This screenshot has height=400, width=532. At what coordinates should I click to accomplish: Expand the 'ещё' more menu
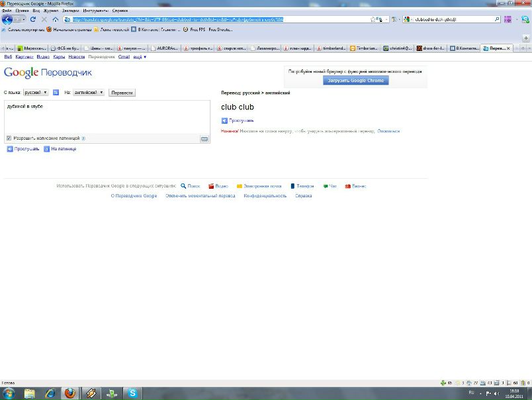click(140, 57)
